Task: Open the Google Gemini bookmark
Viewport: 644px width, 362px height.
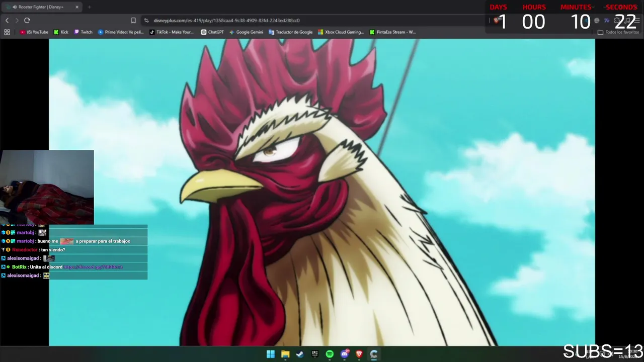Action: click(246, 32)
